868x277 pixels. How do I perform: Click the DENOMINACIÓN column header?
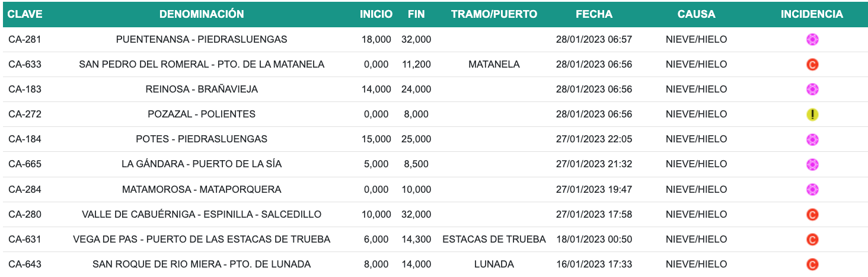(x=202, y=14)
